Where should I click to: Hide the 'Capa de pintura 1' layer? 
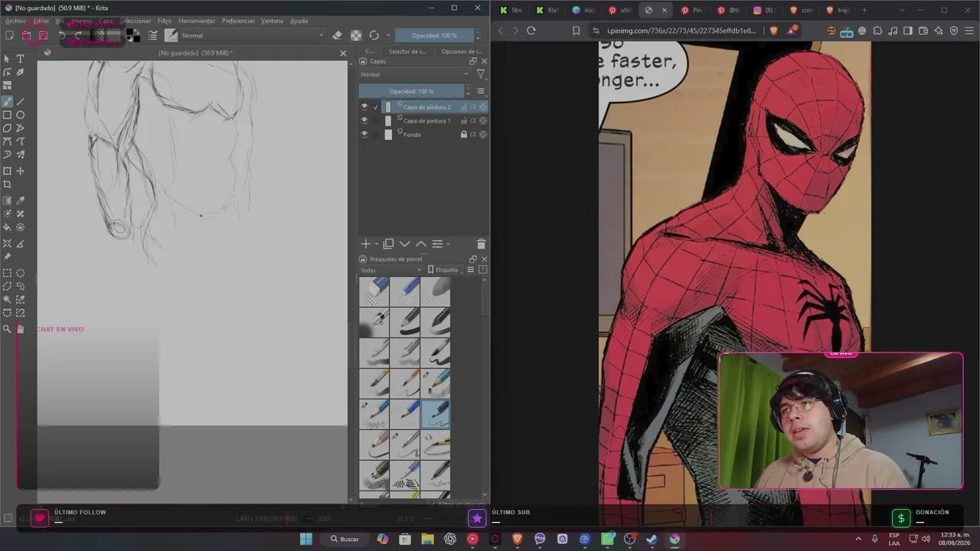coord(364,121)
